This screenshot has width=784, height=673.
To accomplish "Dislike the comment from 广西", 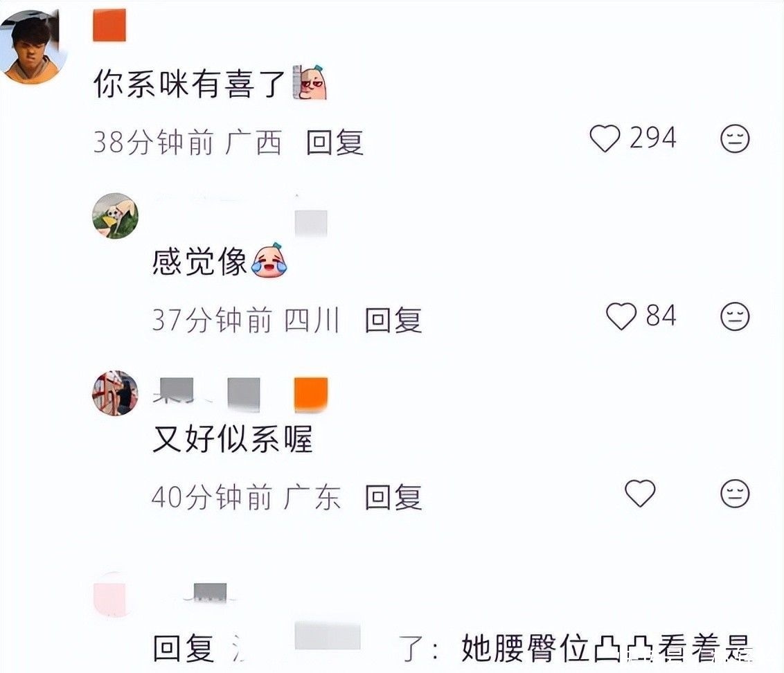I will [x=735, y=138].
